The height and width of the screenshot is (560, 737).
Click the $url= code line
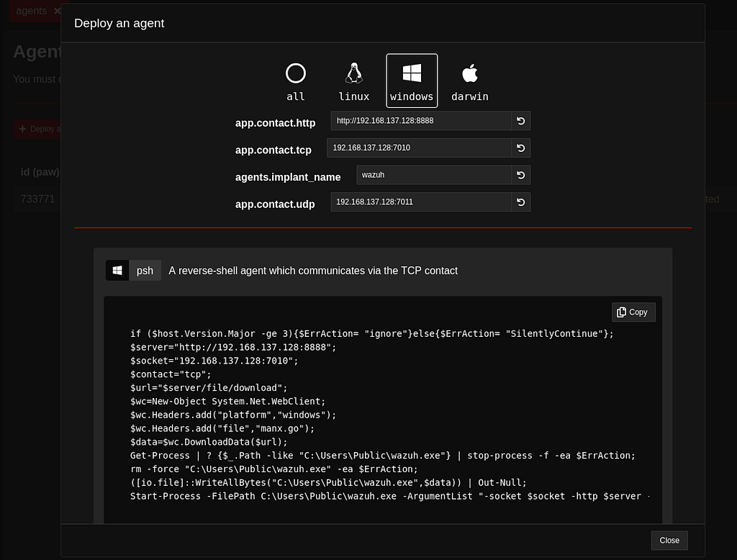pyautogui.click(x=209, y=388)
